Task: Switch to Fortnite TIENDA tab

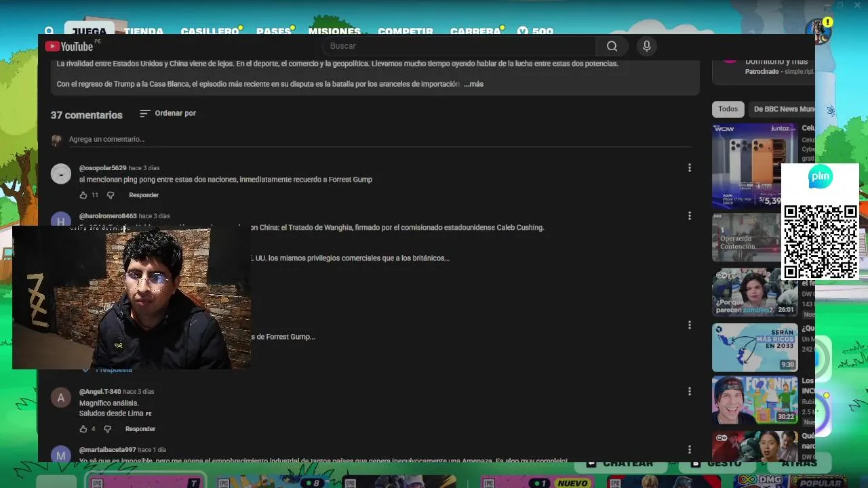Action: coord(143,31)
